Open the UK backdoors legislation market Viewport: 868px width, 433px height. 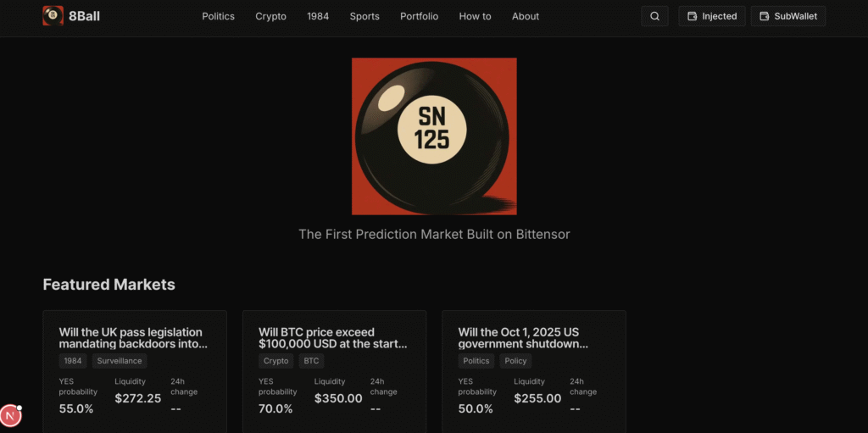[x=133, y=338]
